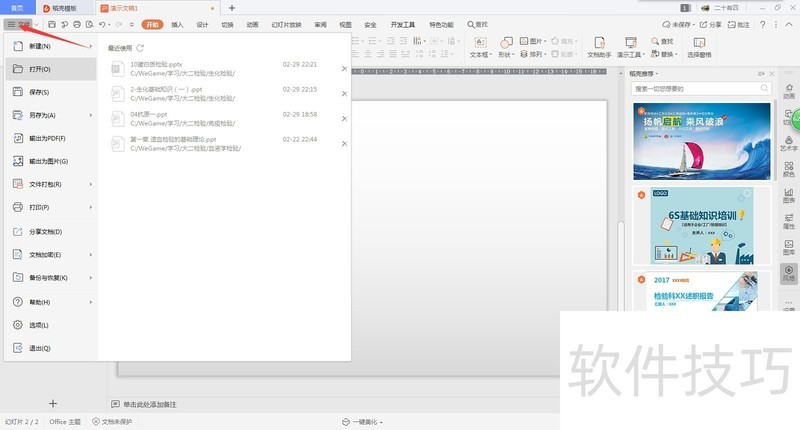
Task: Add a new tab with plus button
Action: click(232, 8)
